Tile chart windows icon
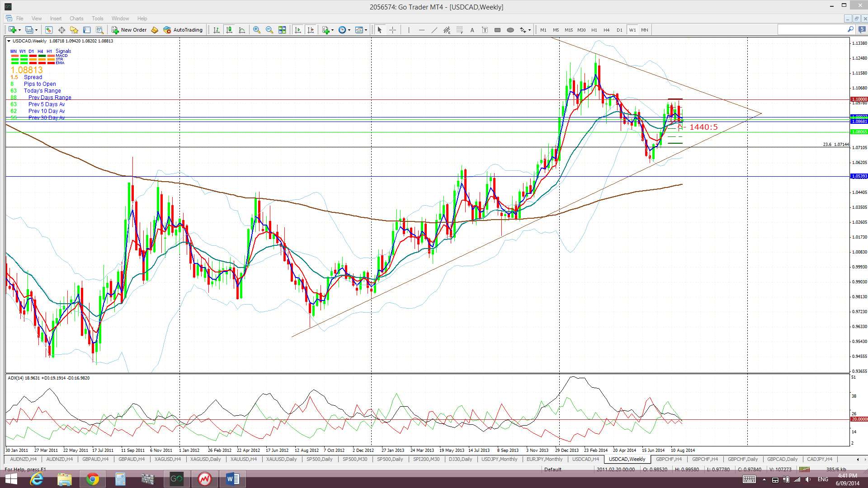The height and width of the screenshot is (488, 868). pos(282,30)
